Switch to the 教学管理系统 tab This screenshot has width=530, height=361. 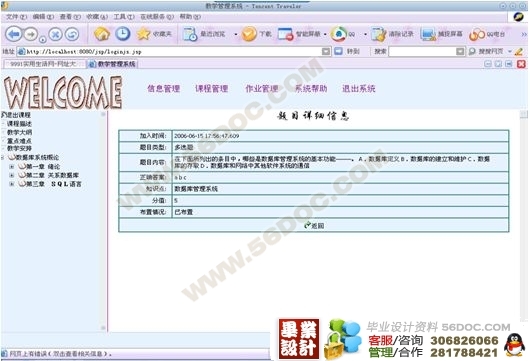[x=113, y=64]
